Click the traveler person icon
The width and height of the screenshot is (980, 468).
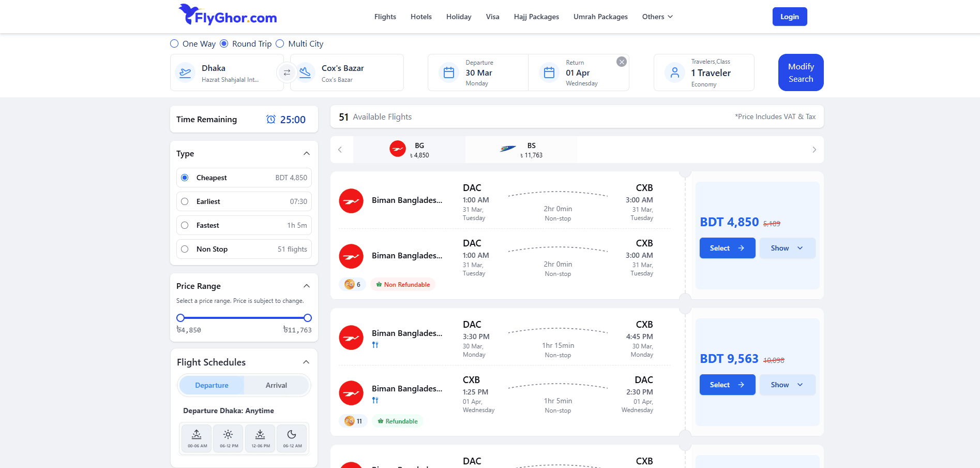click(x=674, y=72)
